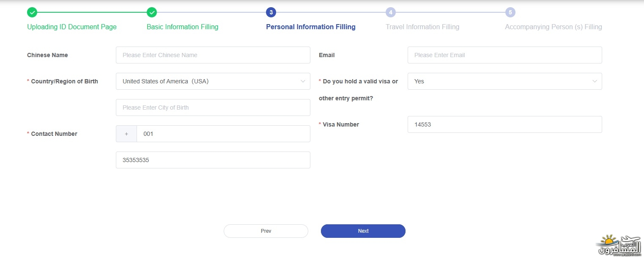Click the step 3 circle icon
644x259 pixels.
click(x=271, y=12)
